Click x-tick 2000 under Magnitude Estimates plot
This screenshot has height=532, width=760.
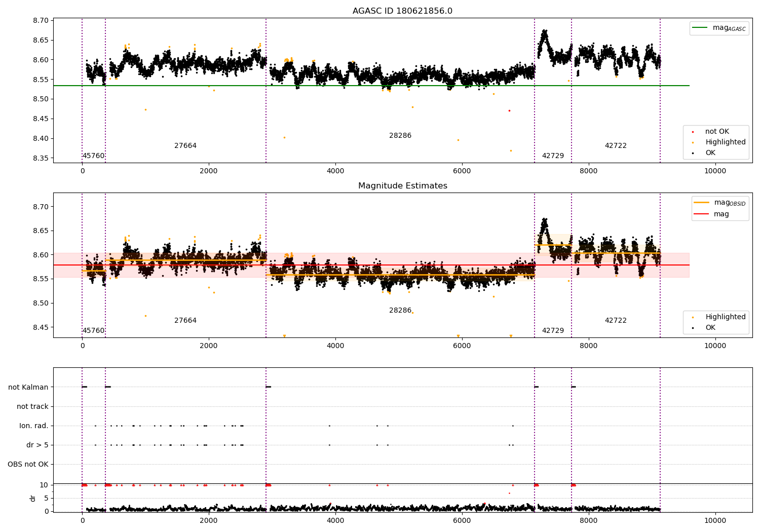209,346
